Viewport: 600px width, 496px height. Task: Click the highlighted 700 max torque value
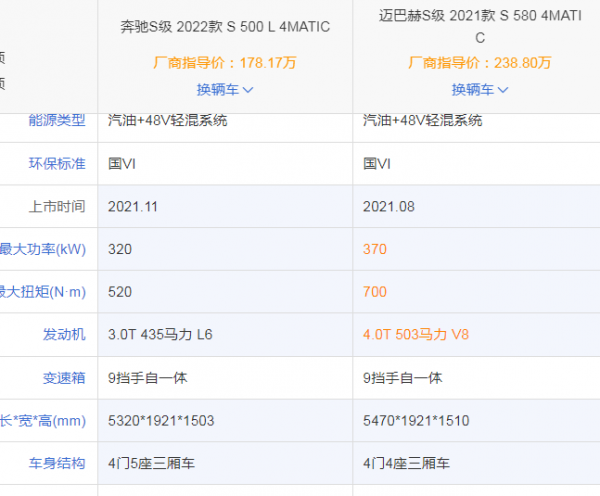tap(375, 292)
